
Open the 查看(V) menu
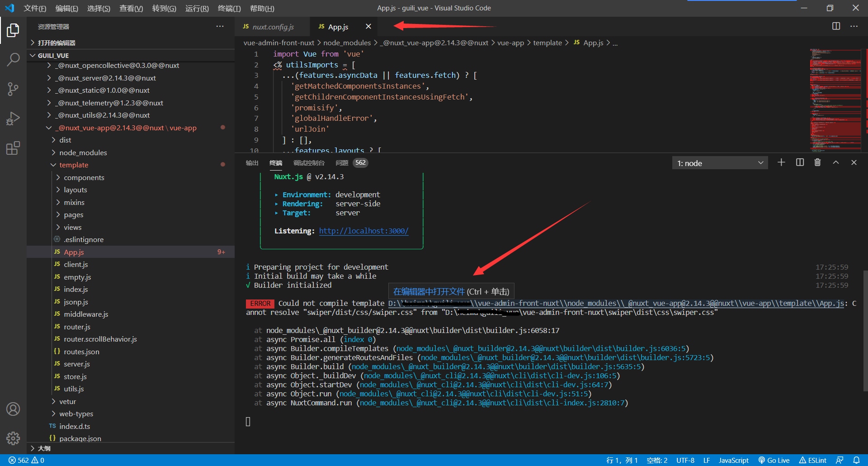click(x=131, y=8)
